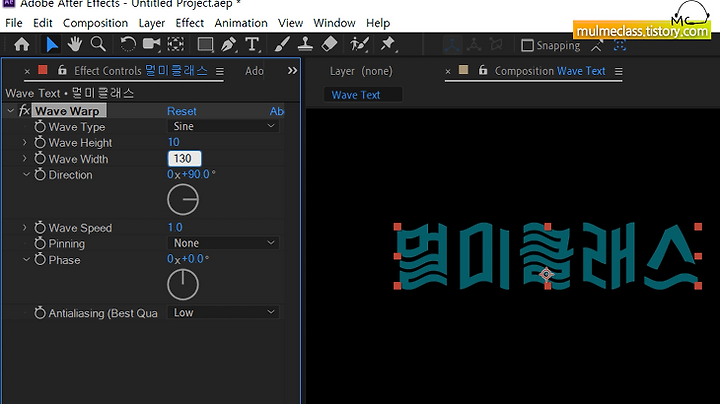Collapse the Direction property
Viewport: 720px width, 404px height.
coord(26,174)
